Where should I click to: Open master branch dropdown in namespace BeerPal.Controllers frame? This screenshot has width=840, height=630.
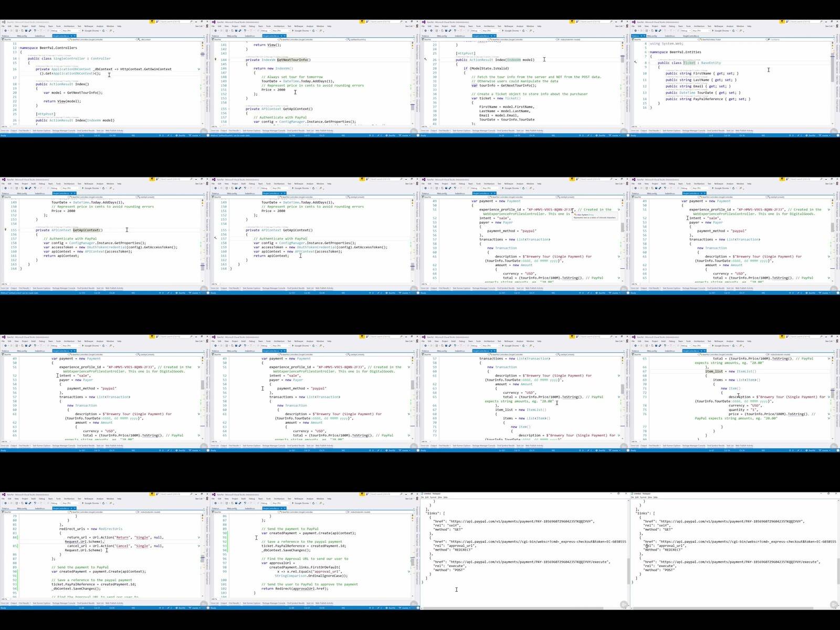pyautogui.click(x=194, y=135)
